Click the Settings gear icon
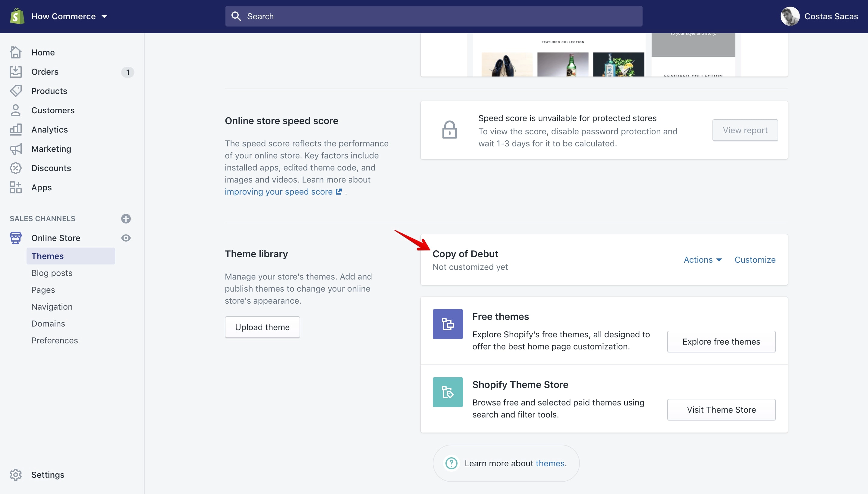The width and height of the screenshot is (868, 494). click(x=16, y=475)
